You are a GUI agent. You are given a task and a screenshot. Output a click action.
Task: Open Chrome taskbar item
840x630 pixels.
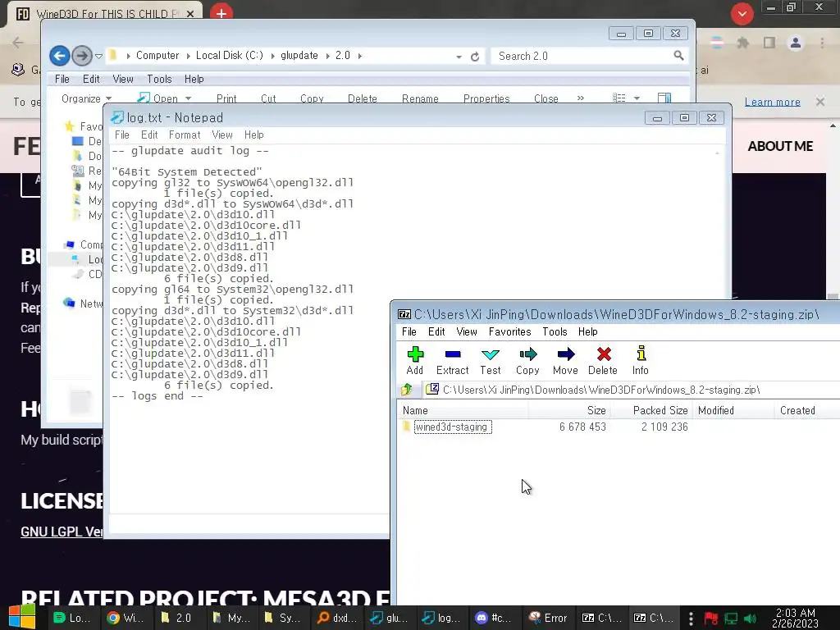click(126, 618)
